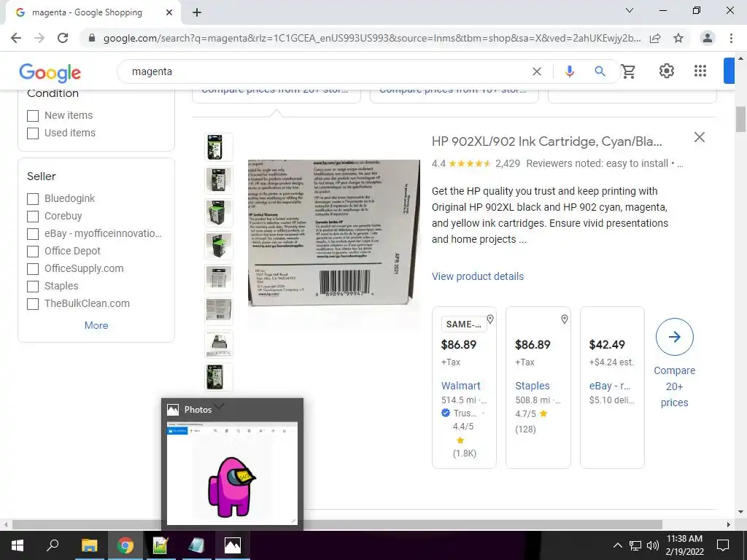Viewport: 747px width, 560px height.
Task: Open taskbar search magnifier
Action: tap(53, 545)
